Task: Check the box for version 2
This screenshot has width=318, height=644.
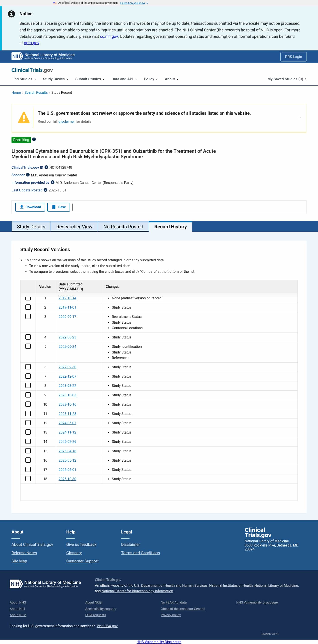Action: 28,307
